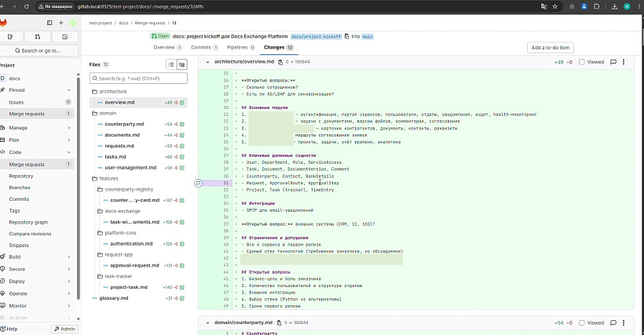This screenshot has width=644, height=335.
Task: Collapse domain/counterparty.md diff
Action: (x=207, y=322)
